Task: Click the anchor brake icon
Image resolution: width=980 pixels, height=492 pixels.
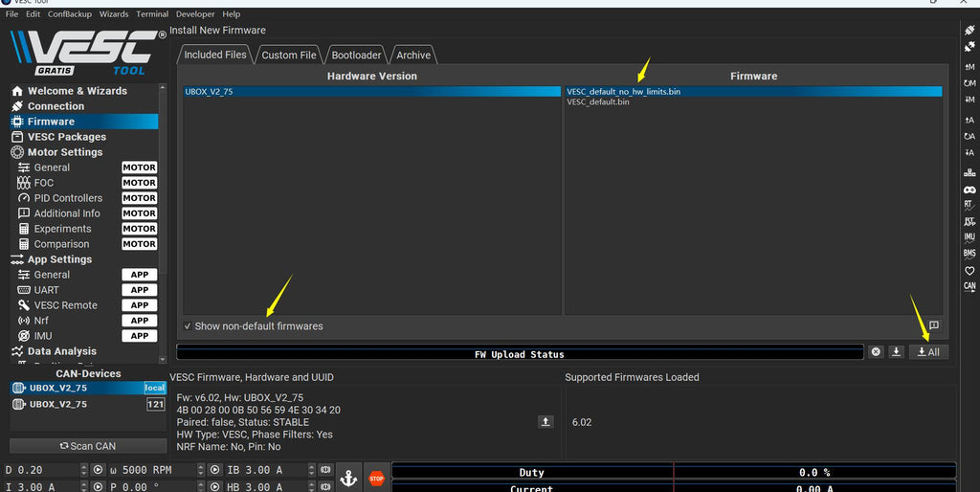Action: [x=348, y=478]
